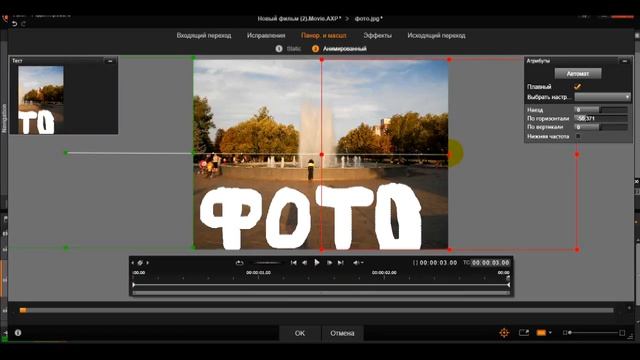
Task: Collapse the Атрибуты panel
Action: [x=624, y=61]
